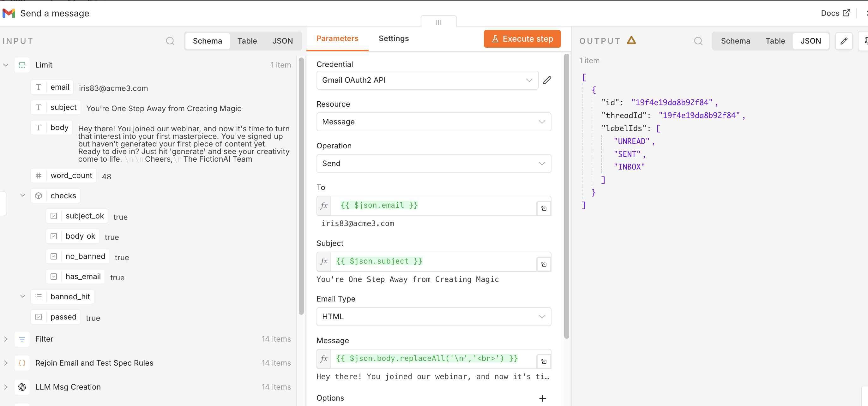Click the search icon in the OUTPUT panel
The image size is (868, 406).
(x=698, y=41)
